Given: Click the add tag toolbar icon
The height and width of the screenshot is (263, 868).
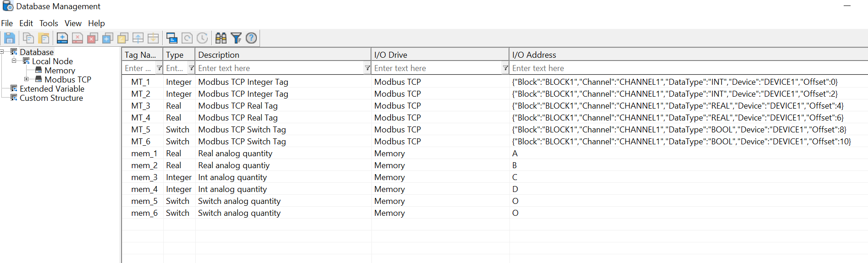Looking at the screenshot, I should click(62, 38).
